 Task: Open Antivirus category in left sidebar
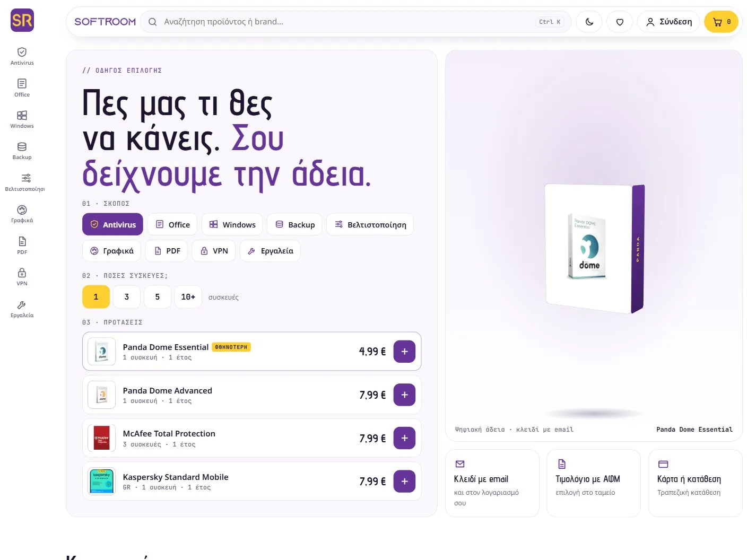[22, 56]
